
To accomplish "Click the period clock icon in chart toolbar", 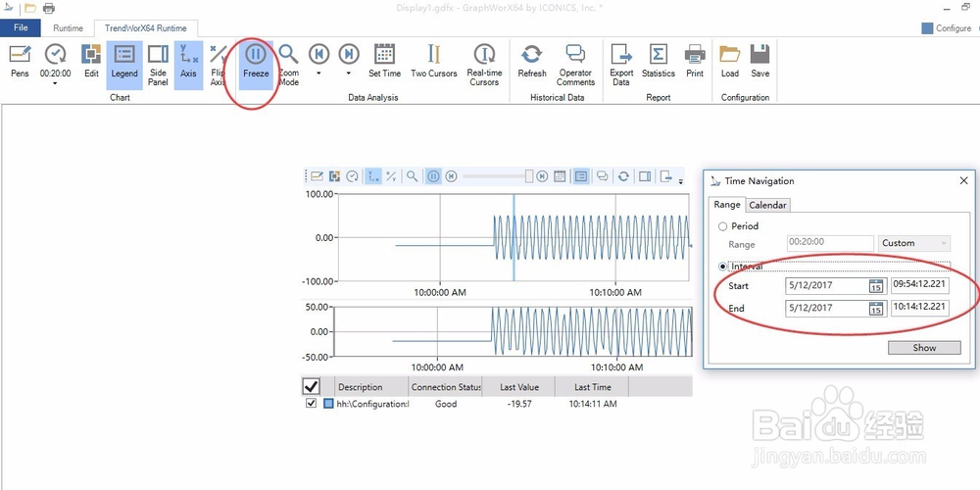I will click(353, 176).
